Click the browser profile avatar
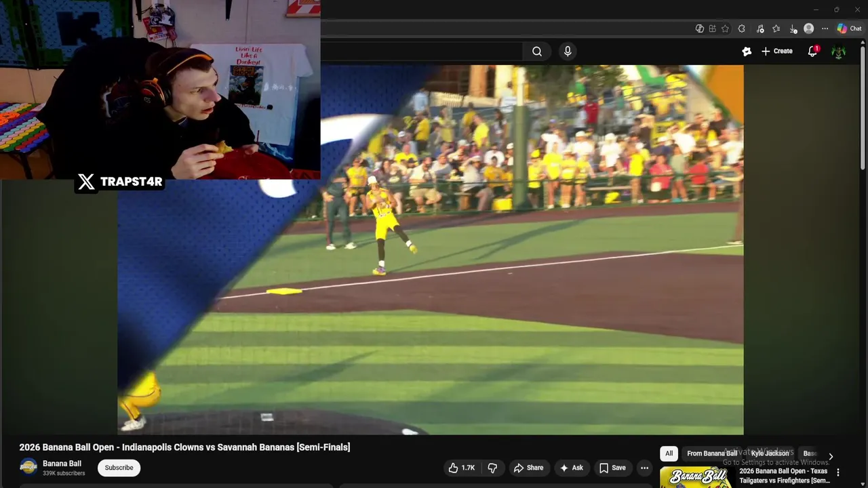The height and width of the screenshot is (488, 868). pyautogui.click(x=809, y=28)
